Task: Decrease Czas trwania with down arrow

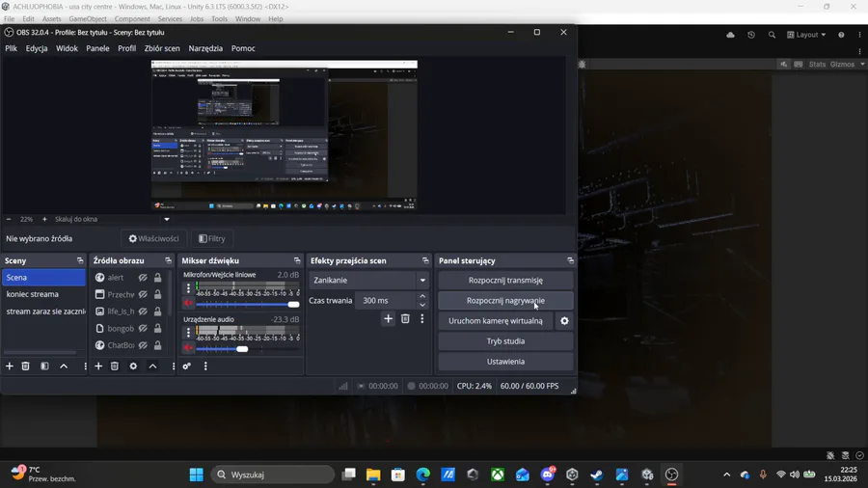Action: coord(422,305)
